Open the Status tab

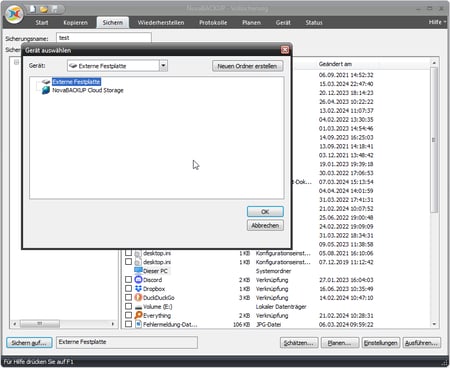tap(314, 22)
